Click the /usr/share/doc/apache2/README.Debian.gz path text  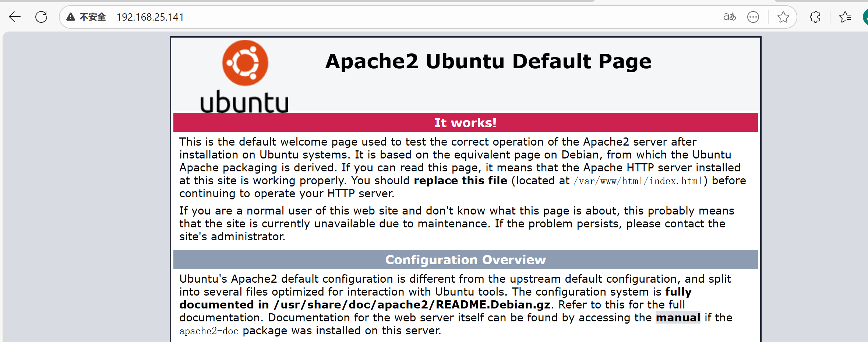coord(412,305)
